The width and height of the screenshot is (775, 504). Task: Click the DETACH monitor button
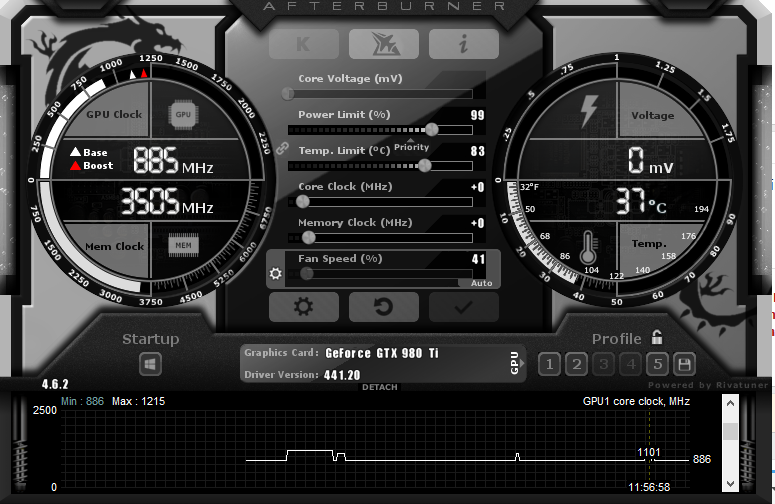380,387
